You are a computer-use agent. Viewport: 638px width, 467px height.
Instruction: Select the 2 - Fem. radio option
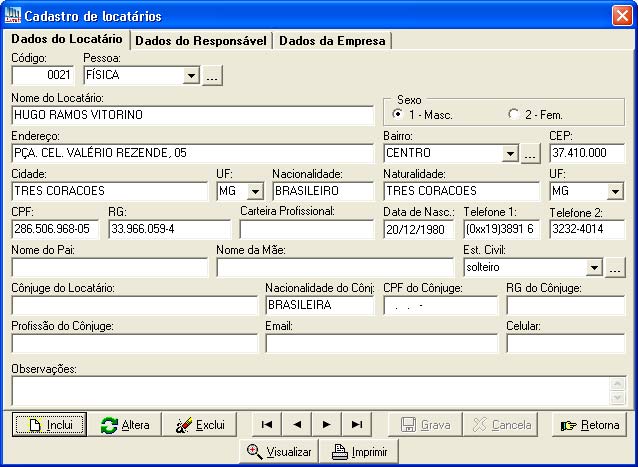pos(513,114)
